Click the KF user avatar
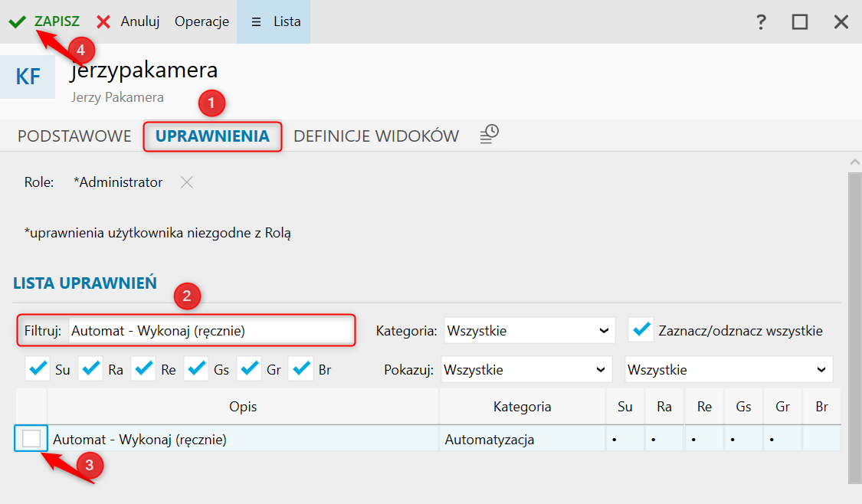This screenshot has width=862, height=504. (x=28, y=77)
